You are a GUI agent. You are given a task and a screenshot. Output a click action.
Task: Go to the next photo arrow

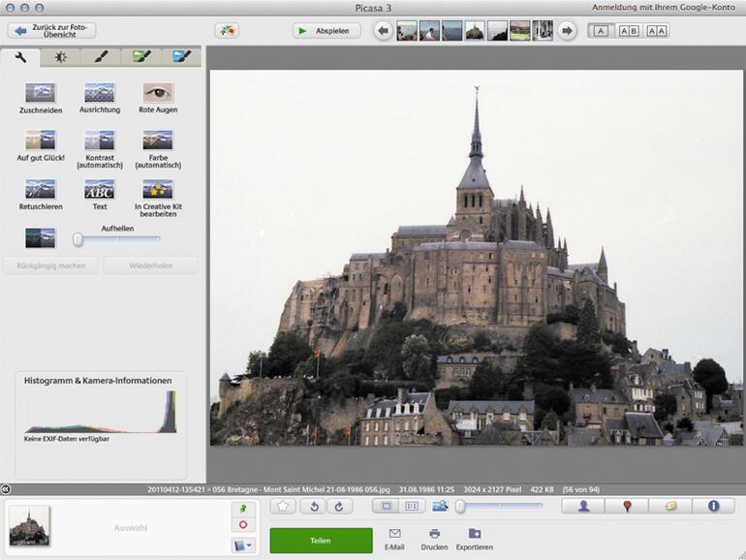point(566,31)
